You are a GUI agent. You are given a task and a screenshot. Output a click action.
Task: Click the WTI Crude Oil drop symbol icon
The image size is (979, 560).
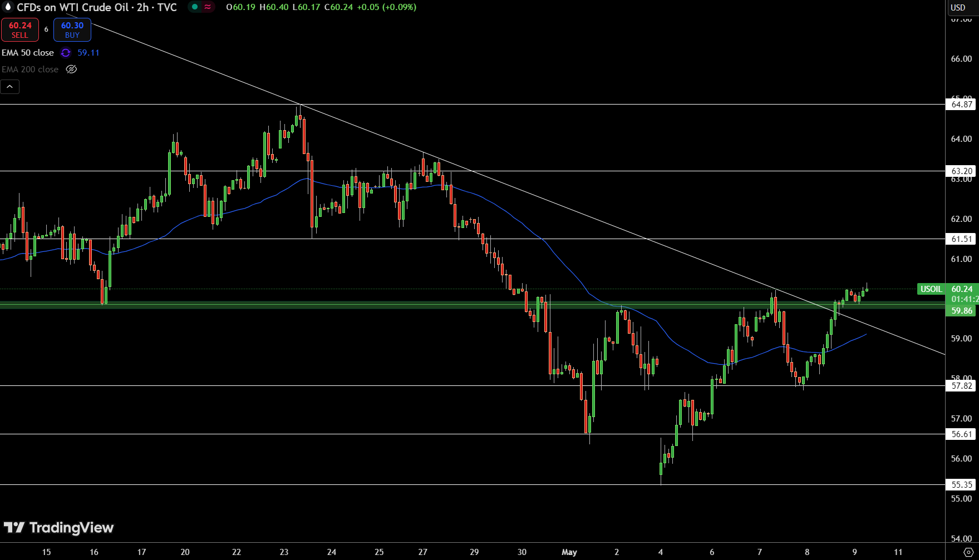(8, 7)
